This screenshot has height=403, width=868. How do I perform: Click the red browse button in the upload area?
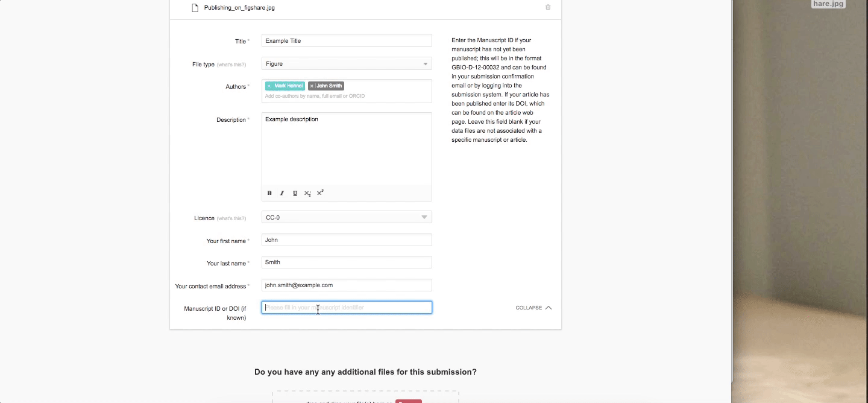409,401
